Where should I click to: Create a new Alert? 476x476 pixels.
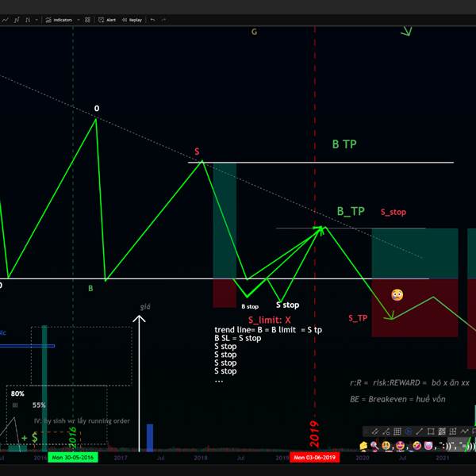(x=107, y=20)
